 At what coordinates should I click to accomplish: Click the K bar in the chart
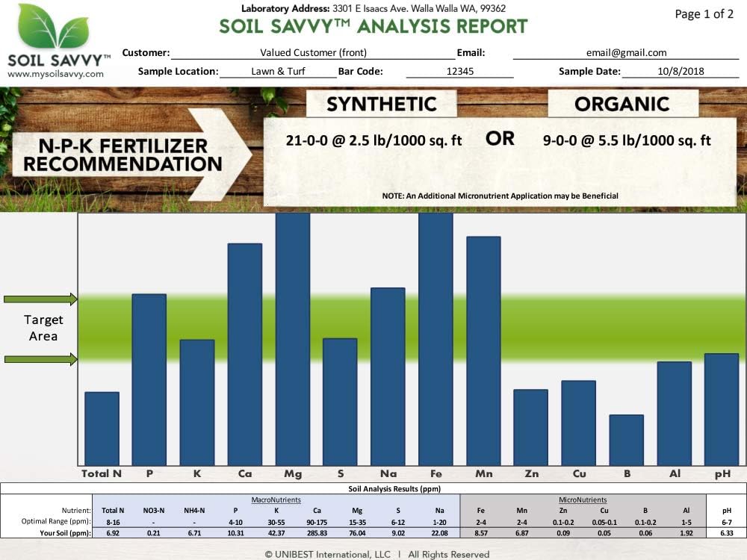(197, 402)
